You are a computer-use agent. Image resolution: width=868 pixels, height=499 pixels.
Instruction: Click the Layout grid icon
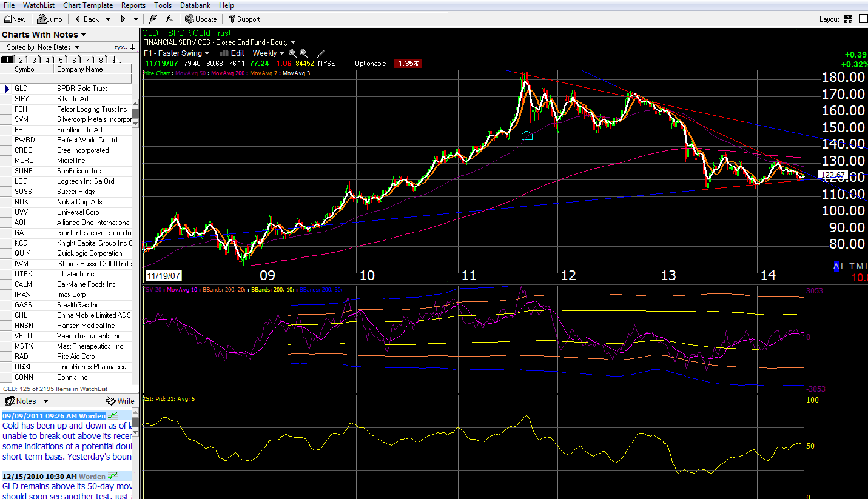(x=847, y=19)
